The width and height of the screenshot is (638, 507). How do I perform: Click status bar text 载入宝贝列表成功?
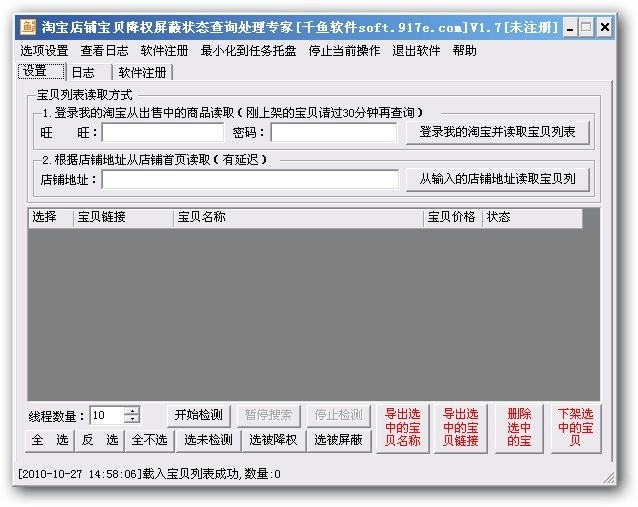(191, 474)
